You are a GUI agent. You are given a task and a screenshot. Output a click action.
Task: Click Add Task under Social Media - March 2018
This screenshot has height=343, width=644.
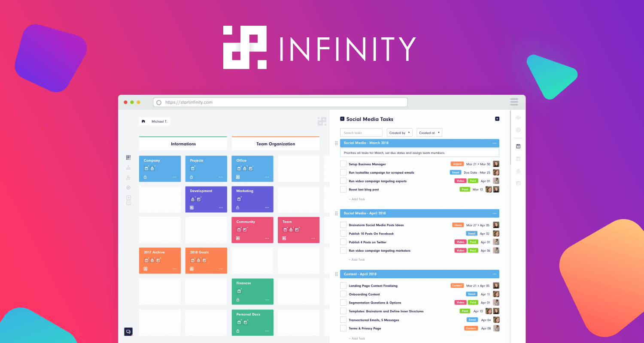click(x=357, y=199)
